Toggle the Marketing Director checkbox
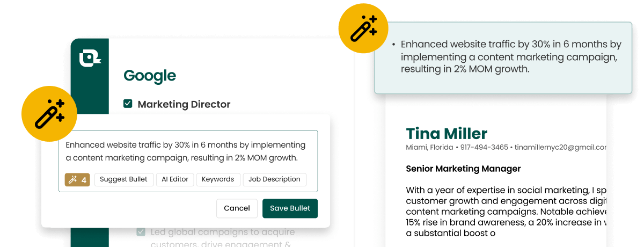The image size is (644, 247). click(128, 104)
